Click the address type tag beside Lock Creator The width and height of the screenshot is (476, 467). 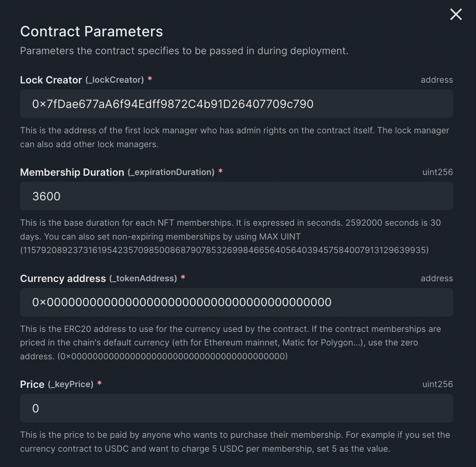tap(437, 80)
